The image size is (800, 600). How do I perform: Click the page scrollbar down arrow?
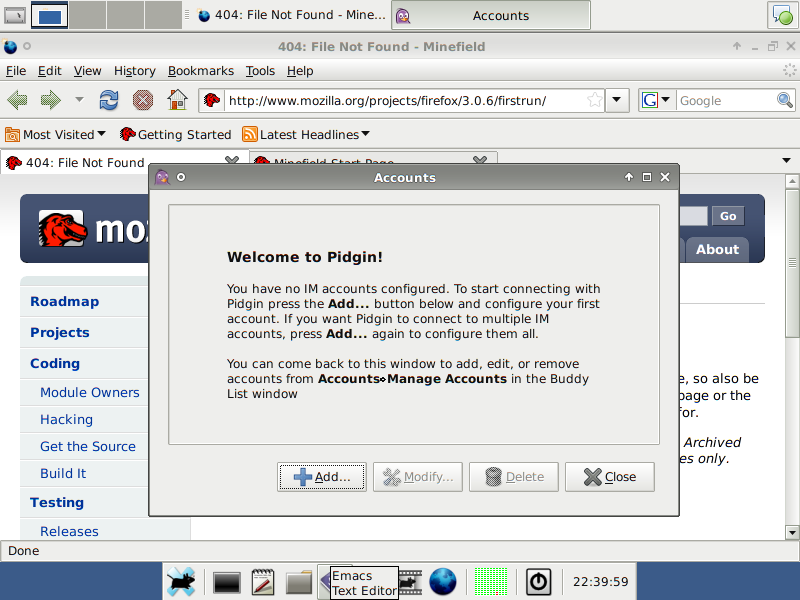tap(792, 533)
